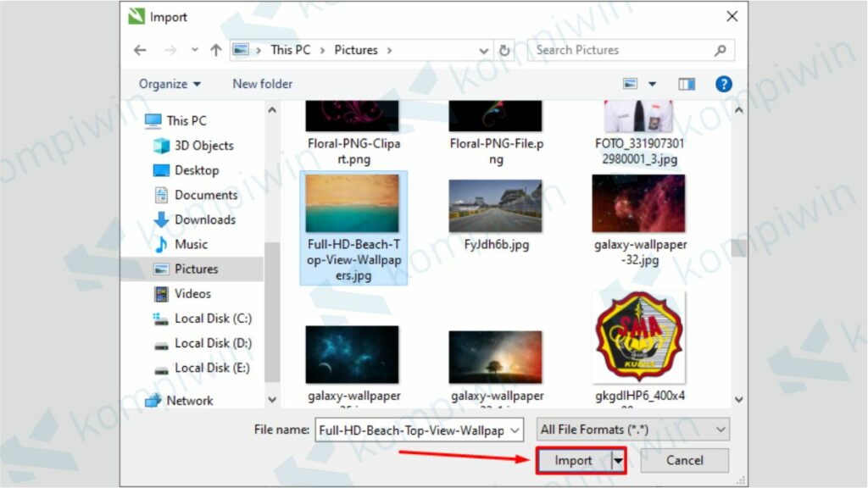Screen dimensions: 868x488
Task: Click the Cancel button
Action: pos(685,460)
